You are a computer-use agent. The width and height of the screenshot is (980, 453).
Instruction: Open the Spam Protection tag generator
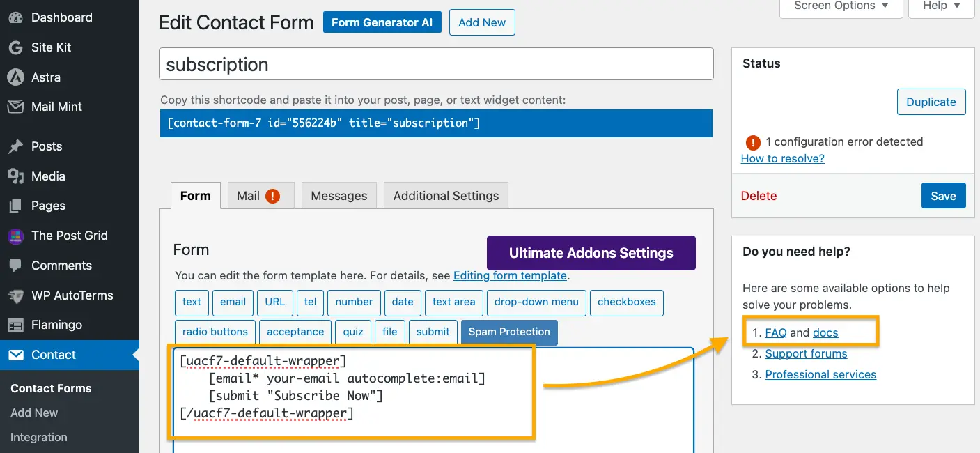[509, 332]
